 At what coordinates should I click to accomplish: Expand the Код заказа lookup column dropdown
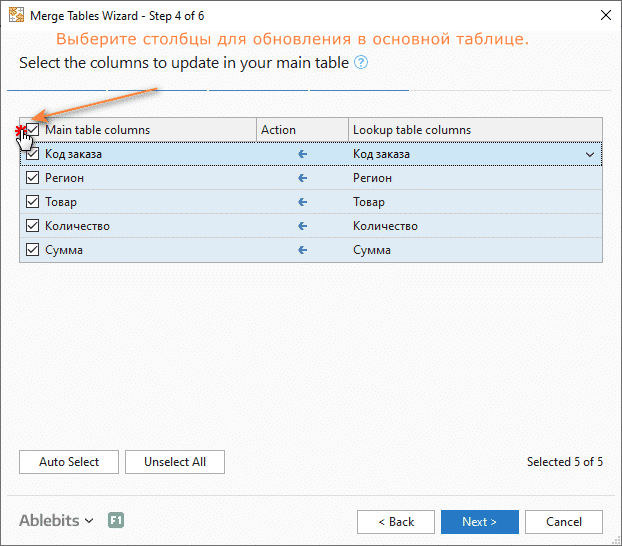tap(590, 154)
